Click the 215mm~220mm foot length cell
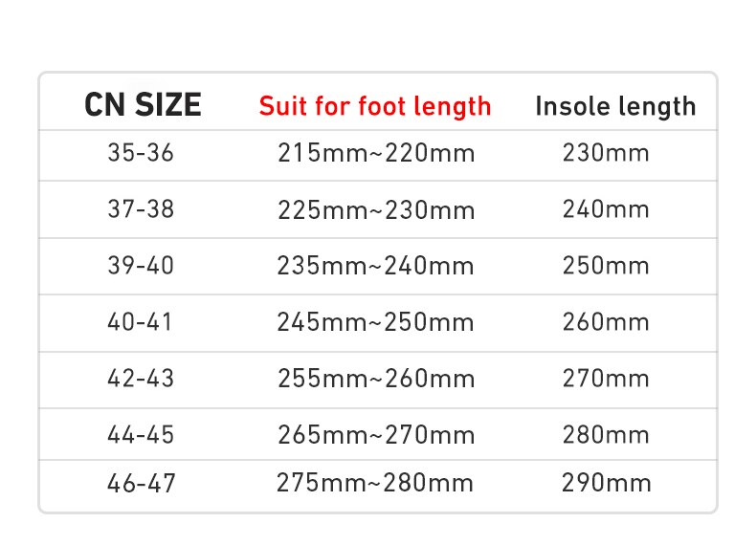The width and height of the screenshot is (756, 545). click(376, 153)
